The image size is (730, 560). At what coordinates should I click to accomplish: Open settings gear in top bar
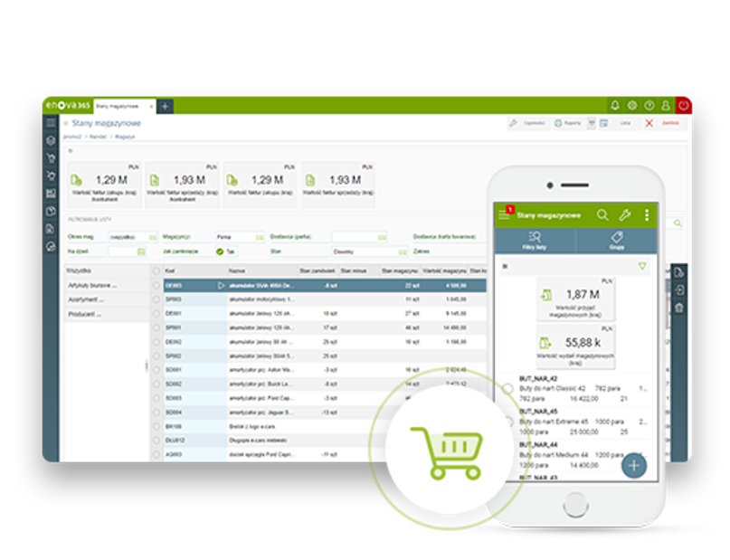pos(632,105)
